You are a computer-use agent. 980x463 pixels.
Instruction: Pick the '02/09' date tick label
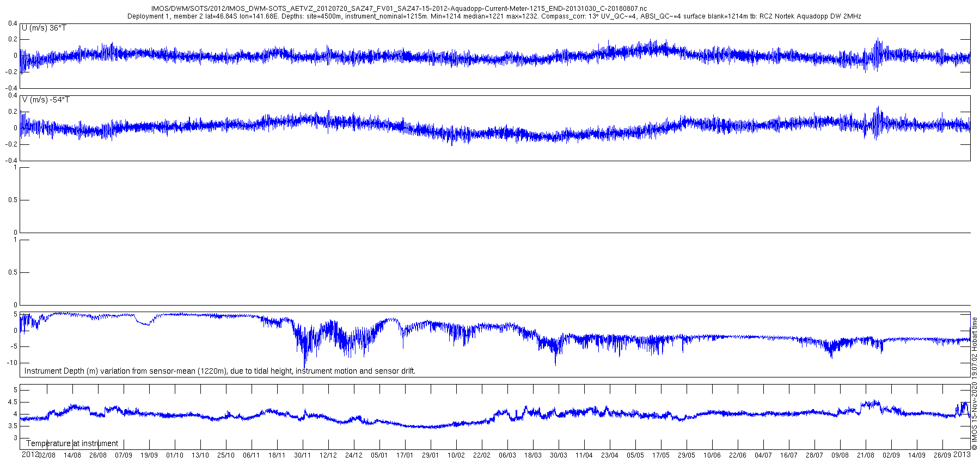click(891, 455)
